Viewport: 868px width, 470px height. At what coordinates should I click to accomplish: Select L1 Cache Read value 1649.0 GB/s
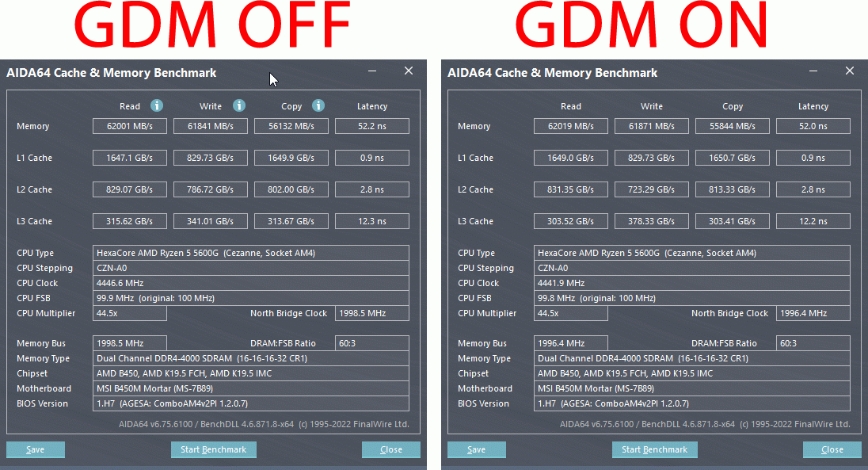(x=571, y=158)
